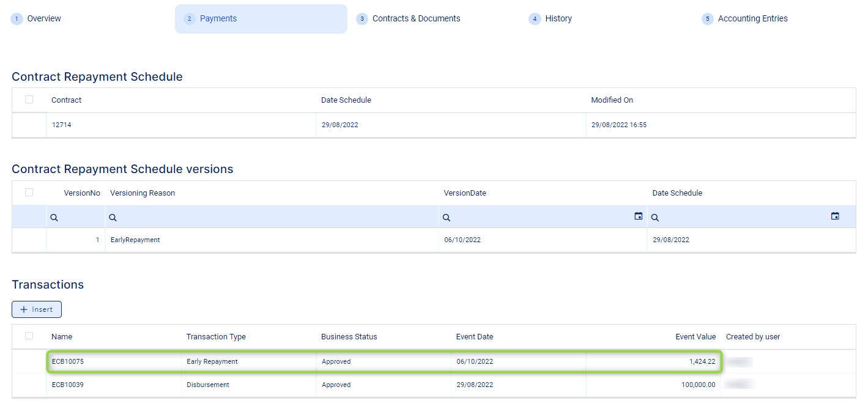Click search icon in VersionNo filter
This screenshot has width=868, height=406.
(x=54, y=218)
